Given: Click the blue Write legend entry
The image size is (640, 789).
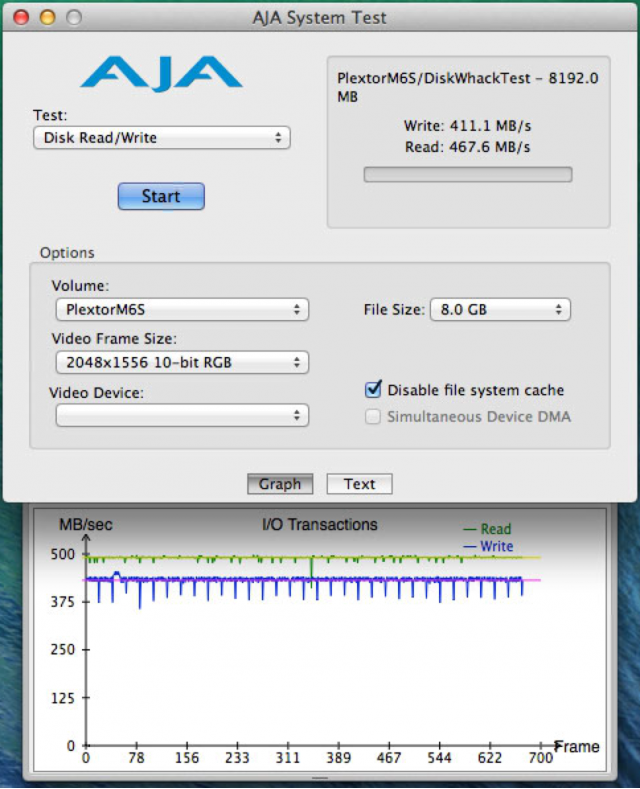Looking at the screenshot, I should point(488,546).
